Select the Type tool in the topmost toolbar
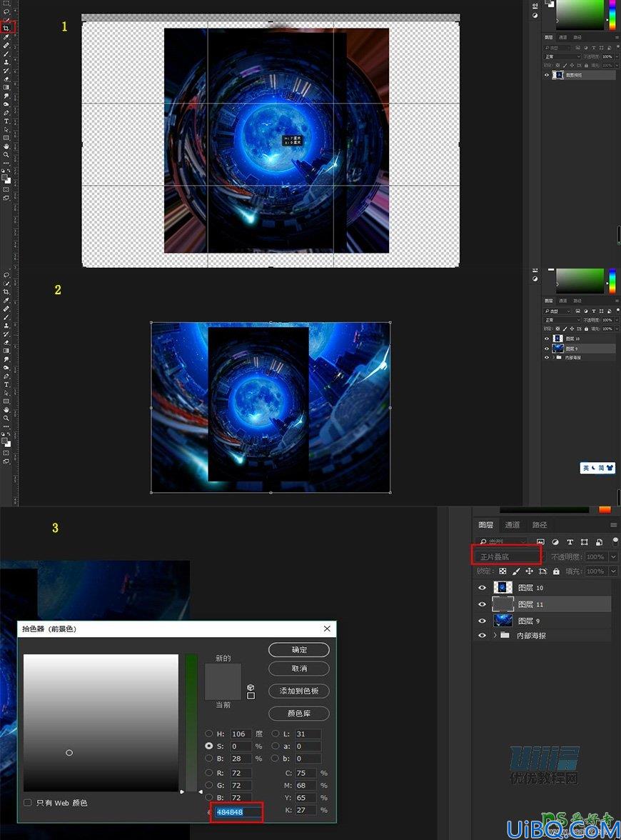Screen dimensions: 621x840 point(6,121)
